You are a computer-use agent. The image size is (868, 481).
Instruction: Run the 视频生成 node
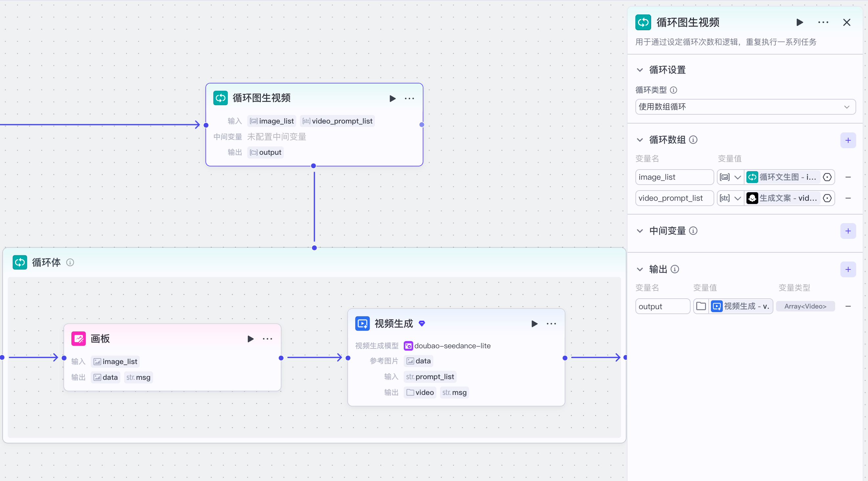[x=534, y=324]
